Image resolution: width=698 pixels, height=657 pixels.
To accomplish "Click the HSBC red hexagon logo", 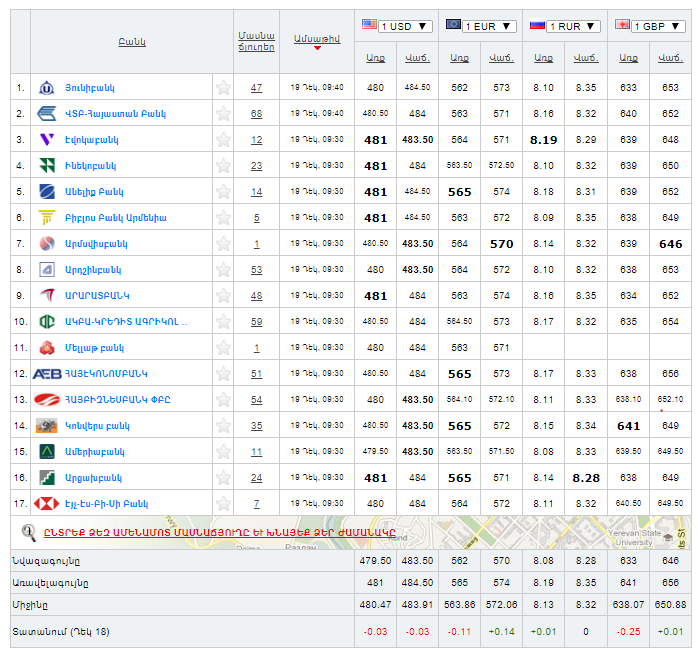I will coord(47,504).
